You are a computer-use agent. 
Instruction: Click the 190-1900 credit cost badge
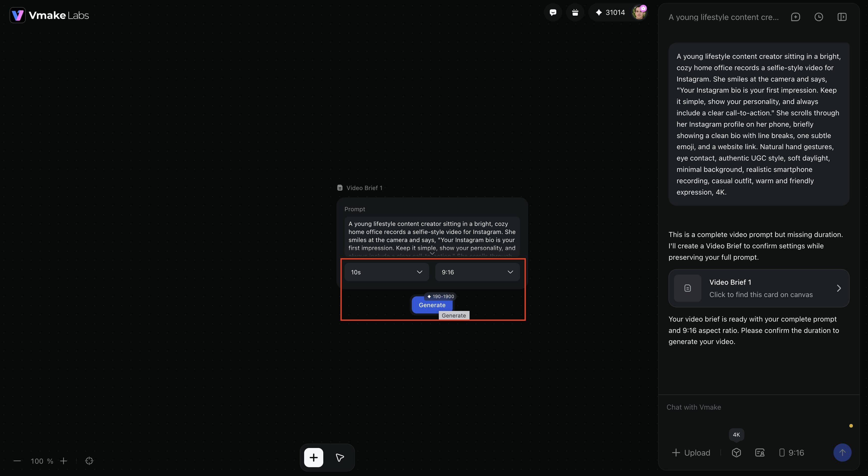(440, 296)
